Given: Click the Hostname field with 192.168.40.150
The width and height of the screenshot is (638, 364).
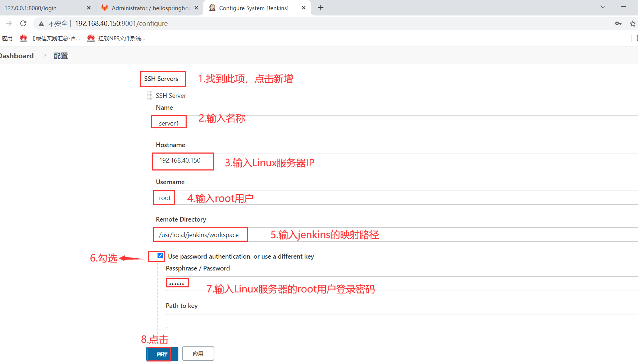Looking at the screenshot, I should pyautogui.click(x=397, y=160).
